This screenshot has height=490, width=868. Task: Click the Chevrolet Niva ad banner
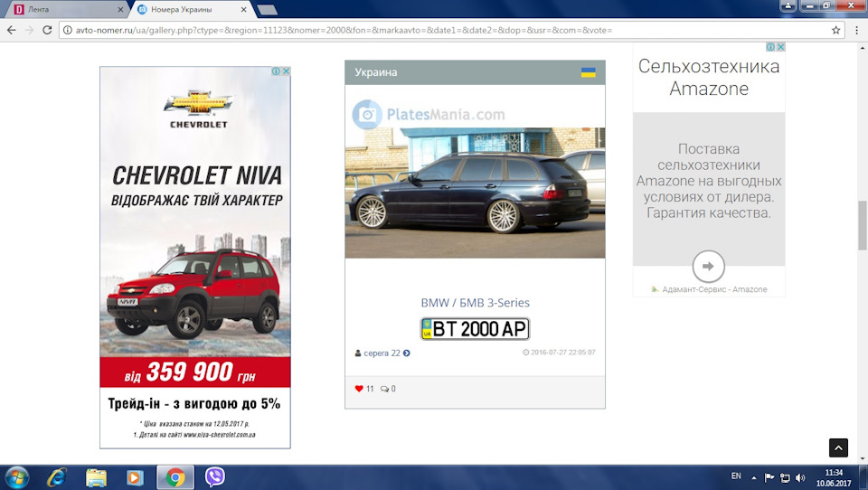[x=195, y=258]
